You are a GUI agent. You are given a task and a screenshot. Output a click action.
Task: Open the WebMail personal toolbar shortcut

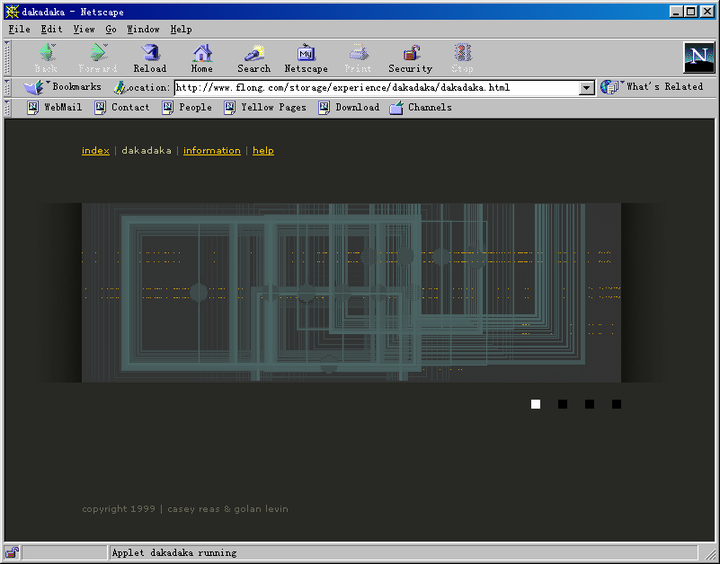(x=54, y=107)
